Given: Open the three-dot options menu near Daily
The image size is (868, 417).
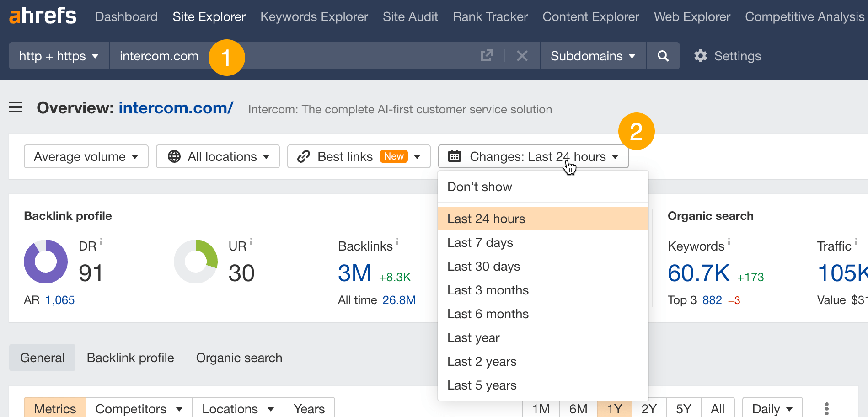Looking at the screenshot, I should pyautogui.click(x=826, y=408).
